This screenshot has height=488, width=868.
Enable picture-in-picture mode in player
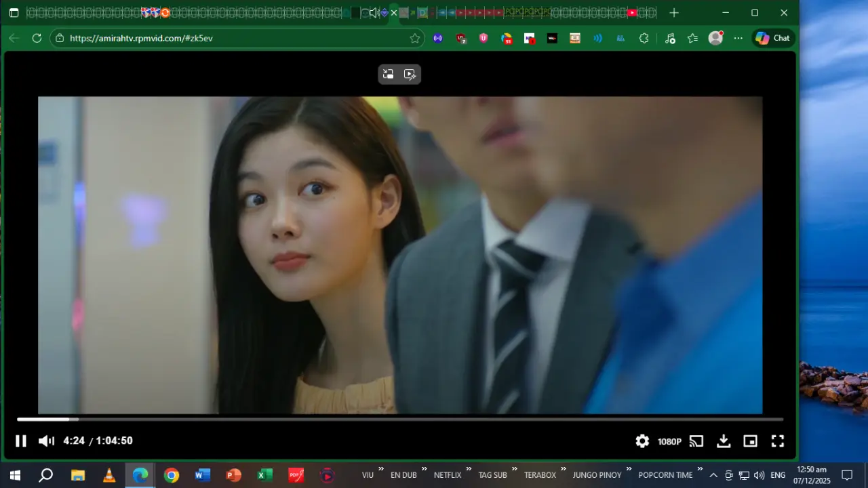750,441
